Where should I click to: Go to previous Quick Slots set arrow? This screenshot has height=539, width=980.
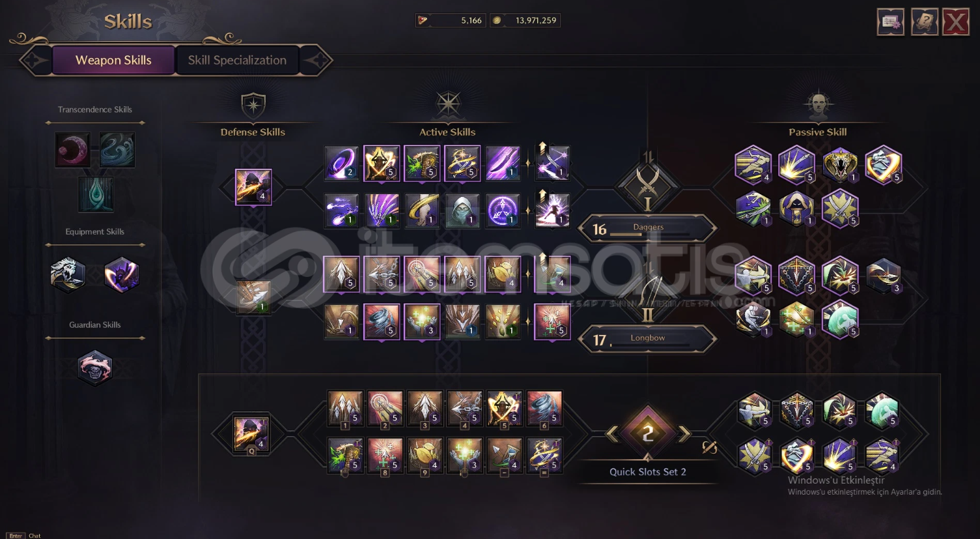pyautogui.click(x=611, y=433)
